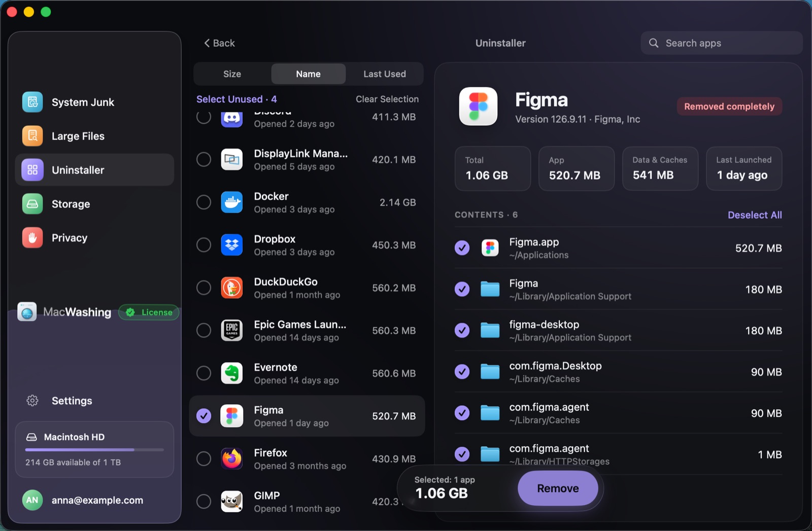This screenshot has height=531, width=812.
Task: Go to Large Files section
Action: [94, 136]
